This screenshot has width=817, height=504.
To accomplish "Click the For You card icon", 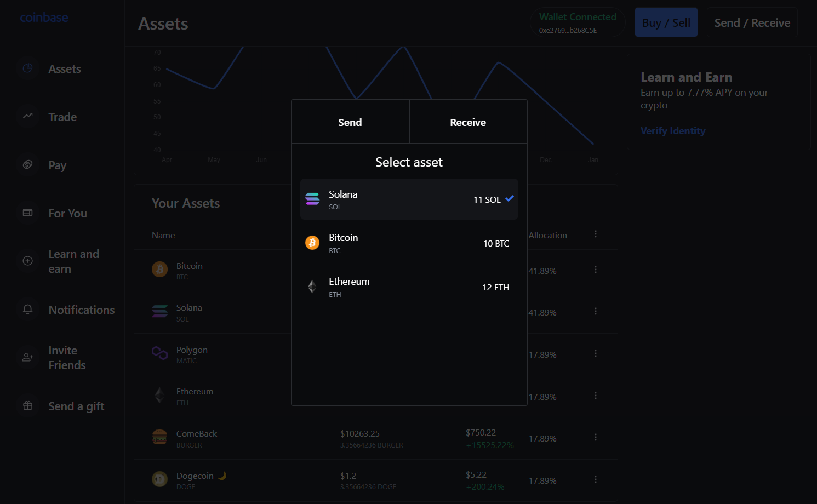I will pyautogui.click(x=27, y=213).
